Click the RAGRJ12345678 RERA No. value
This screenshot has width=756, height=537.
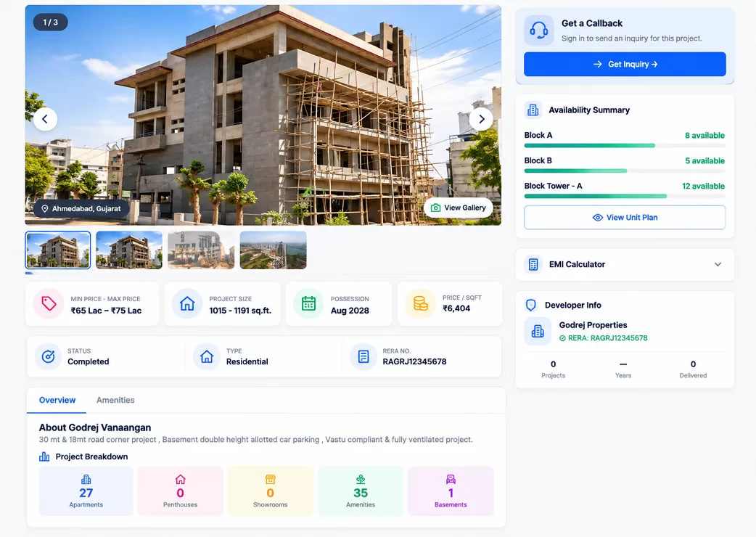click(415, 361)
